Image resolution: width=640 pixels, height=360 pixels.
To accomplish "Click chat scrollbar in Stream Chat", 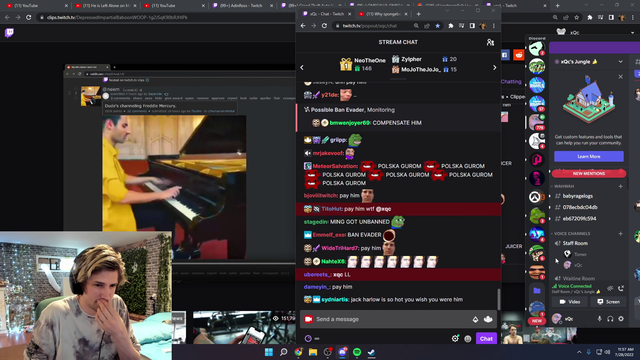I will (498, 299).
